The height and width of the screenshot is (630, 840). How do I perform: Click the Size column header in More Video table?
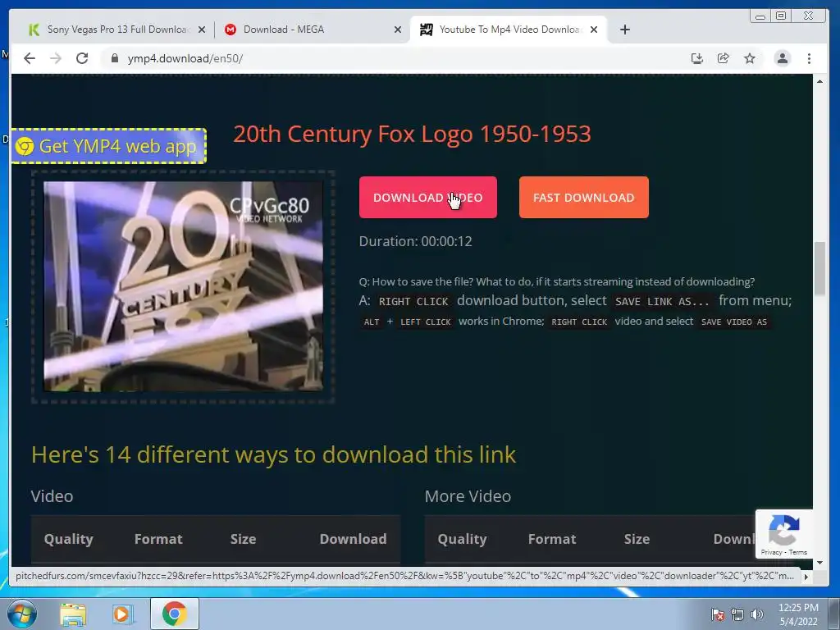click(x=637, y=539)
